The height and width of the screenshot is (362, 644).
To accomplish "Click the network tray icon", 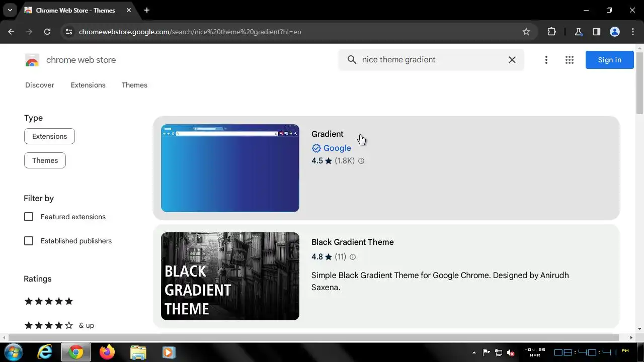I will (x=499, y=352).
